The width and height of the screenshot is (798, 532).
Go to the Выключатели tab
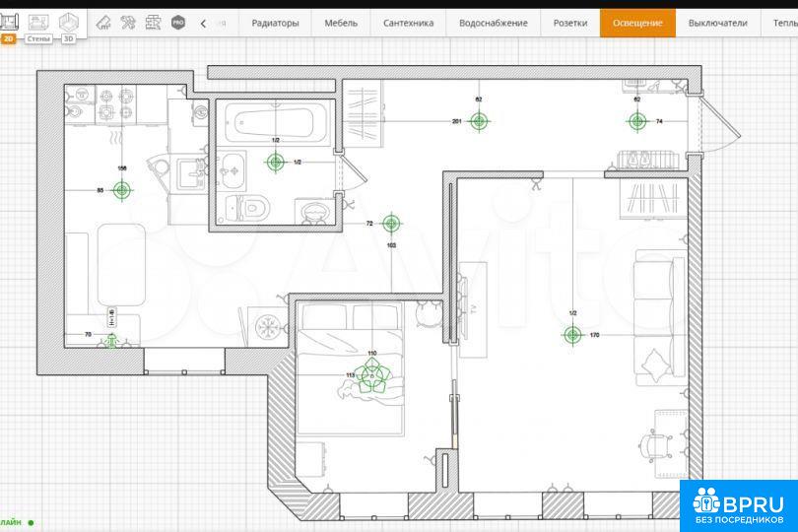coord(717,23)
